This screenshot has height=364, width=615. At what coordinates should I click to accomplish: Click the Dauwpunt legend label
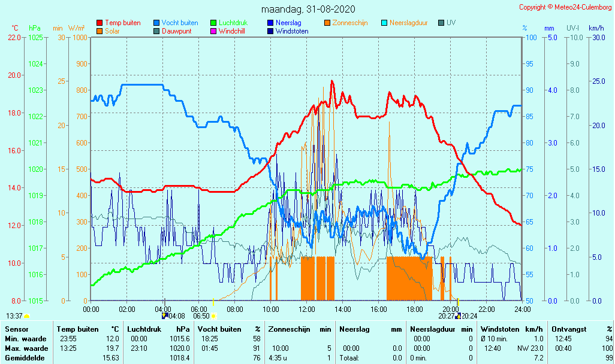tap(176, 31)
